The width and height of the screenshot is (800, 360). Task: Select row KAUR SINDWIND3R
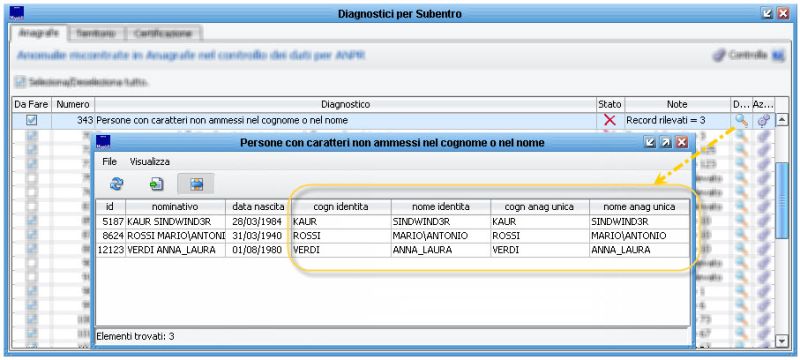tap(392, 222)
